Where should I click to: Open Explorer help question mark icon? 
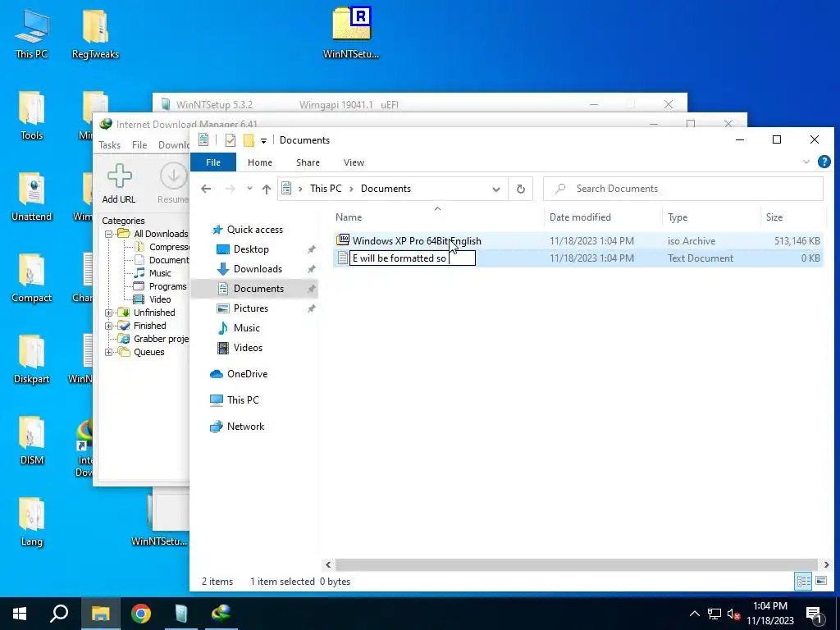[x=824, y=162]
